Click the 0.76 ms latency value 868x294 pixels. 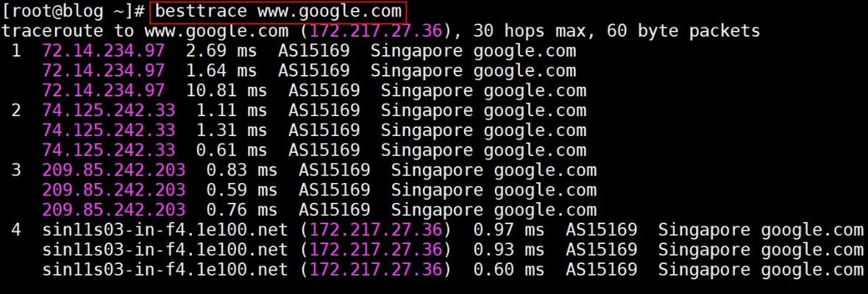pos(242,210)
